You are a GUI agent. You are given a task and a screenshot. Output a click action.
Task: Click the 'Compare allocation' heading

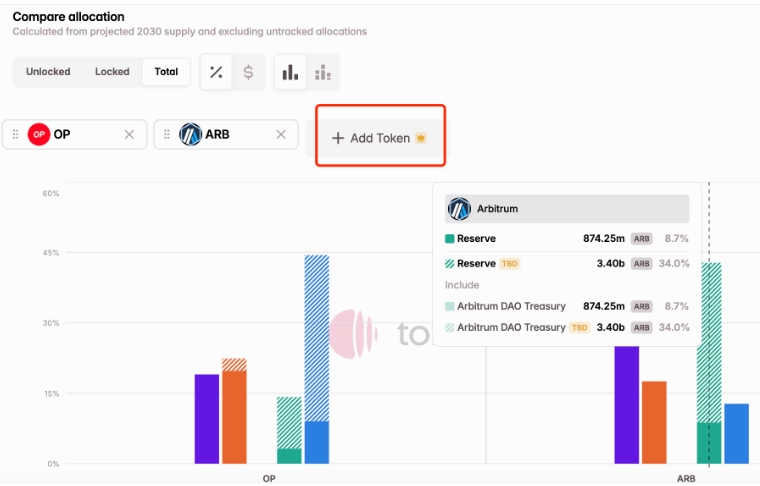[68, 17]
